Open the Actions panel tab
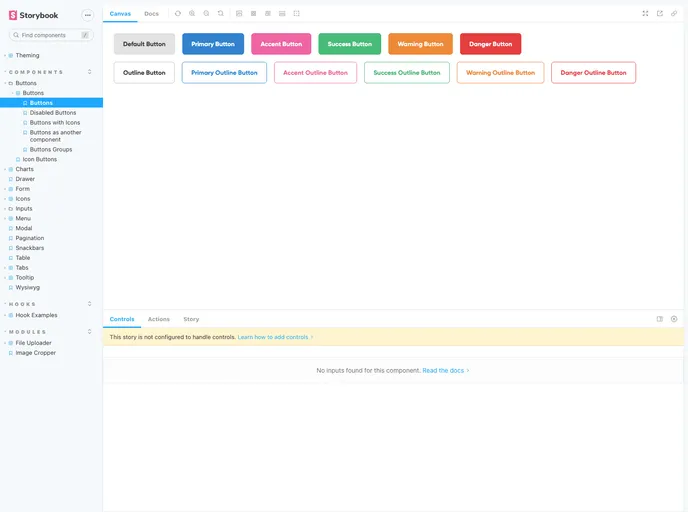The width and height of the screenshot is (688, 512). 158,319
